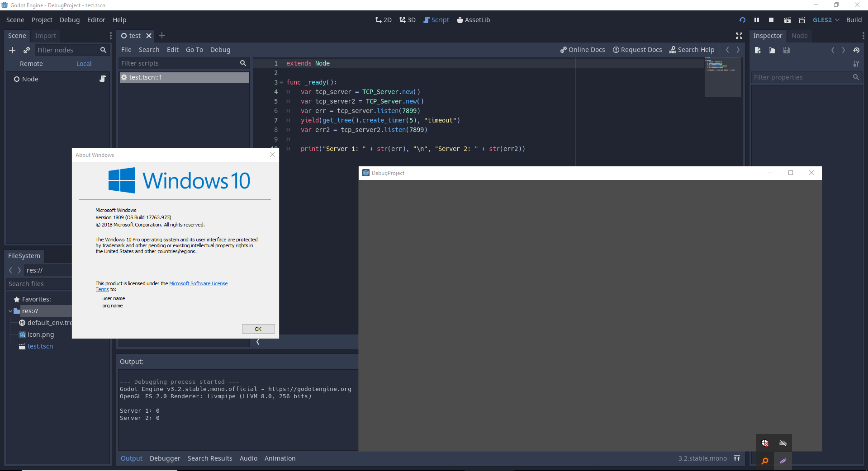Play a custom scene
Screen dimensions: 868x471
click(x=802, y=20)
